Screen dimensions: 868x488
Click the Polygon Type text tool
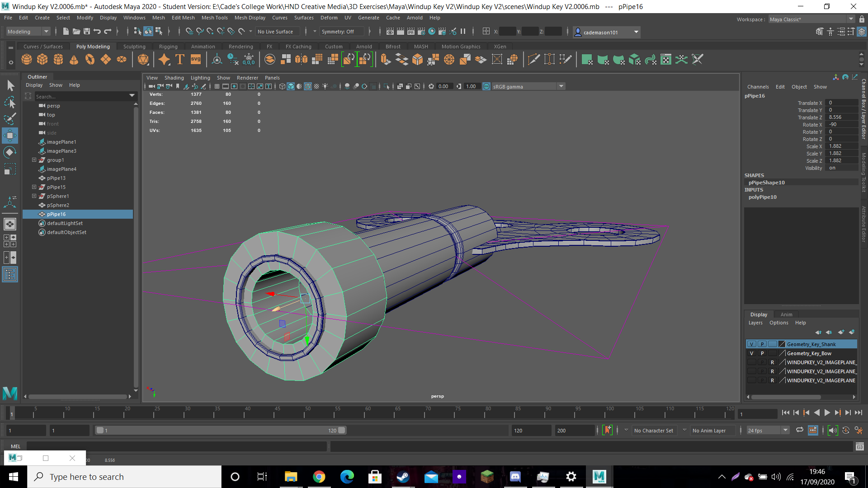click(179, 59)
